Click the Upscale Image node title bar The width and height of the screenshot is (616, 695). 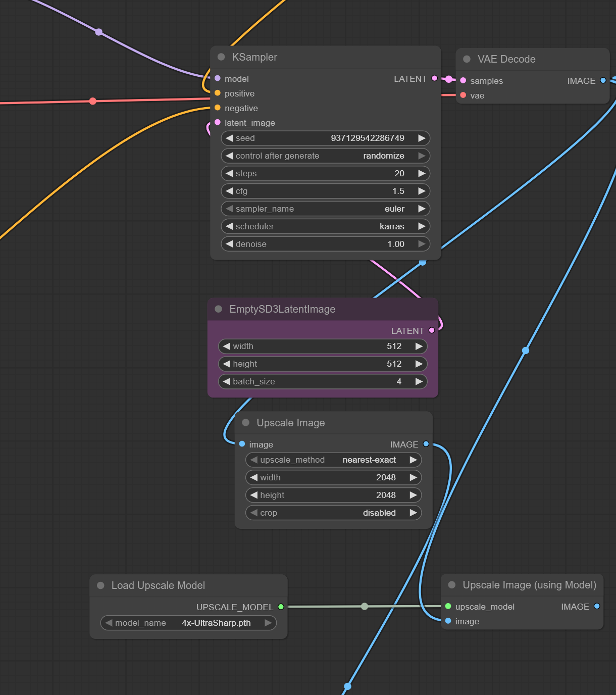coord(334,423)
